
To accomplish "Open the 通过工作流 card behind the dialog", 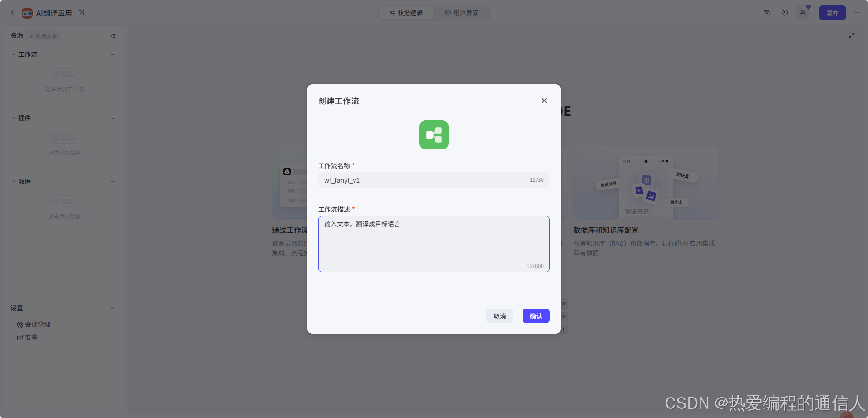I will click(289, 182).
